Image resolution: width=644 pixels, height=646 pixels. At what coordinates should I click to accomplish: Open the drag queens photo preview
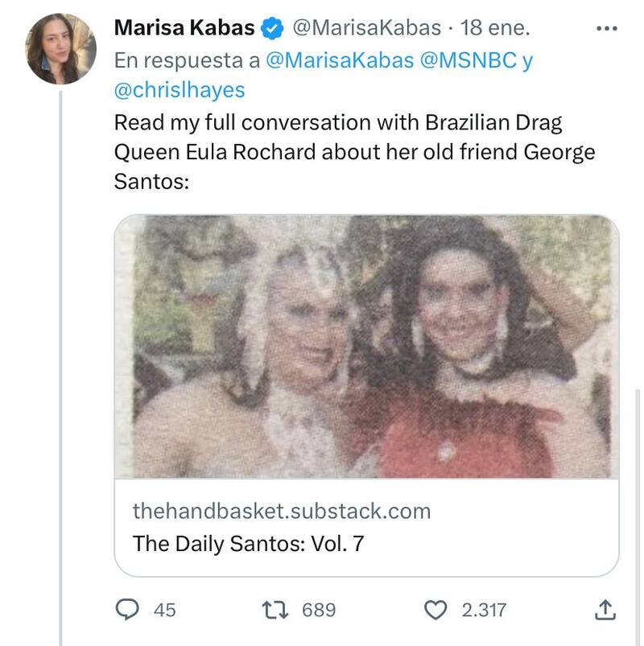coord(366,348)
